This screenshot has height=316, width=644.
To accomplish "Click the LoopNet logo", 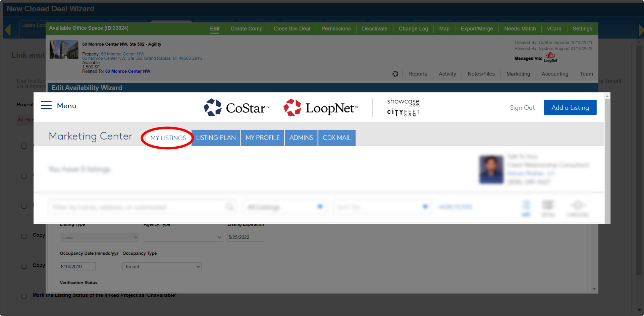I will [x=321, y=108].
